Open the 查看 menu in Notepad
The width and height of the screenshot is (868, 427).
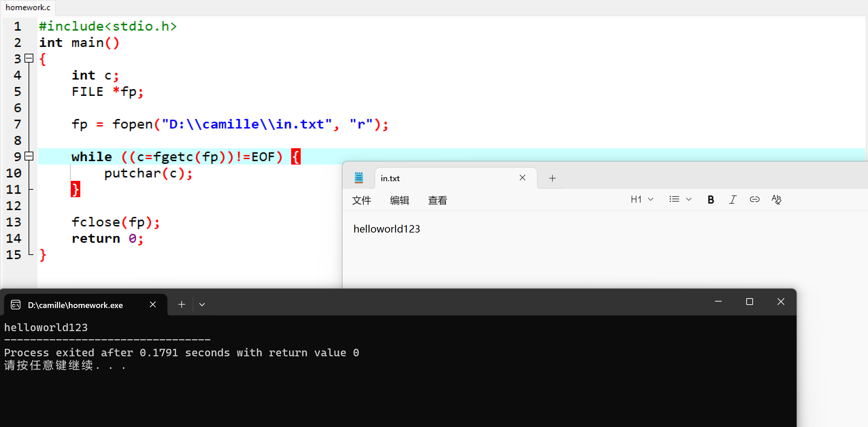[437, 200]
